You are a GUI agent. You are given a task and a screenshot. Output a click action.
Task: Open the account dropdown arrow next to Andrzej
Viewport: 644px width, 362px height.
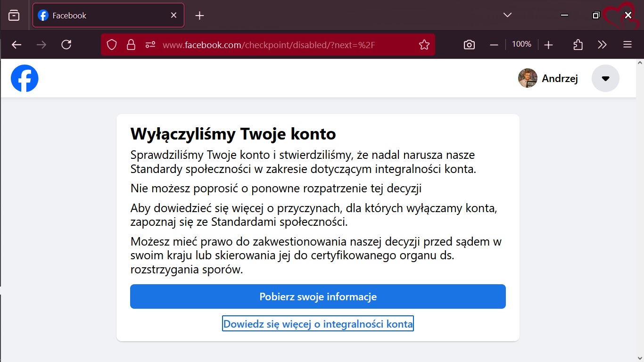point(605,78)
